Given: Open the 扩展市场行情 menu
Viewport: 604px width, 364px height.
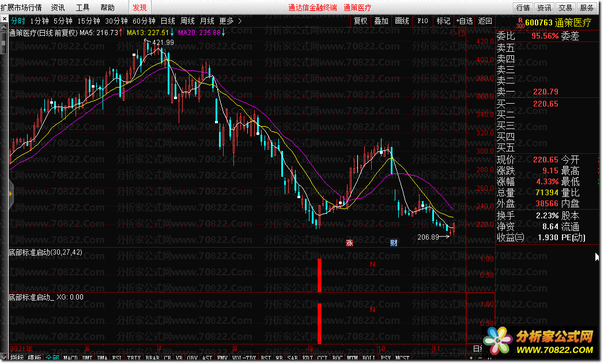Looking at the screenshot, I should click(21, 7).
